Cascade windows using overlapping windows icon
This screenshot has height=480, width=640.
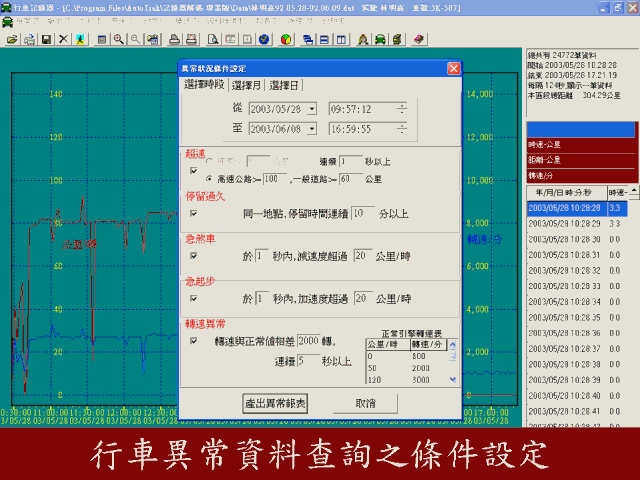[308, 40]
